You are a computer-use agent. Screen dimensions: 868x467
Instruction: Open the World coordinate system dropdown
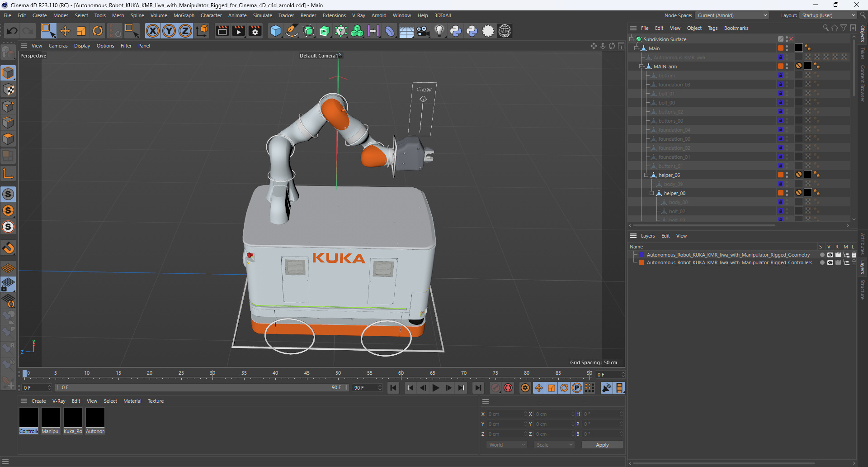pos(507,445)
